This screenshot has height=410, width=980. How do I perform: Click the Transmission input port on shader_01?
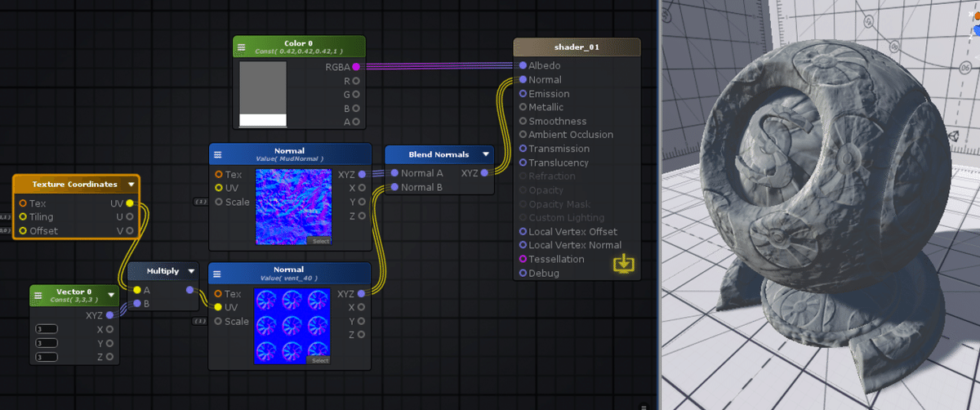coord(523,149)
